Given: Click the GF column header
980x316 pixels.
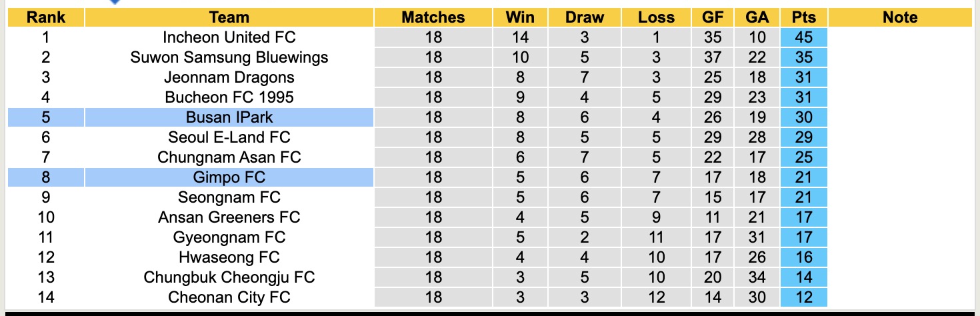Looking at the screenshot, I should click(713, 17).
